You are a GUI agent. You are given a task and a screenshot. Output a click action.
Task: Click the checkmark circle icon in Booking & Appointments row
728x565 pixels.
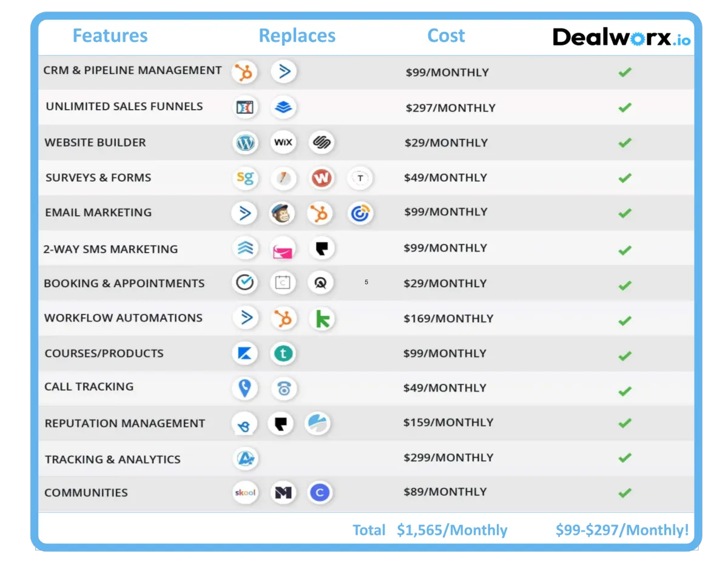245,282
